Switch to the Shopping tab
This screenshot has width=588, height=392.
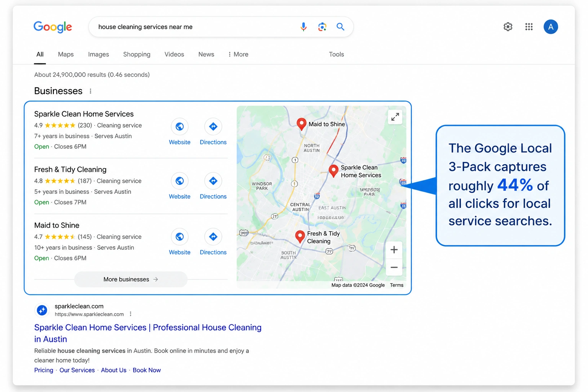pos(137,54)
